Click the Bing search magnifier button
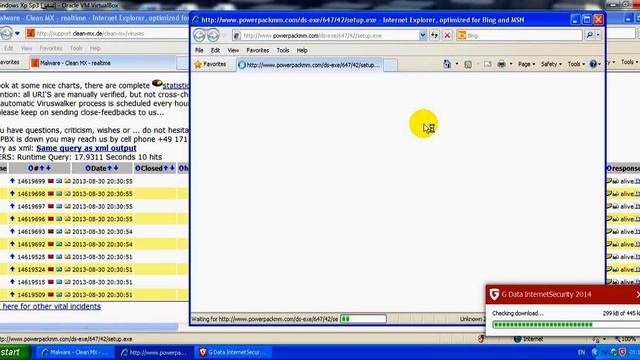This screenshot has width=640, height=360. 590,36
